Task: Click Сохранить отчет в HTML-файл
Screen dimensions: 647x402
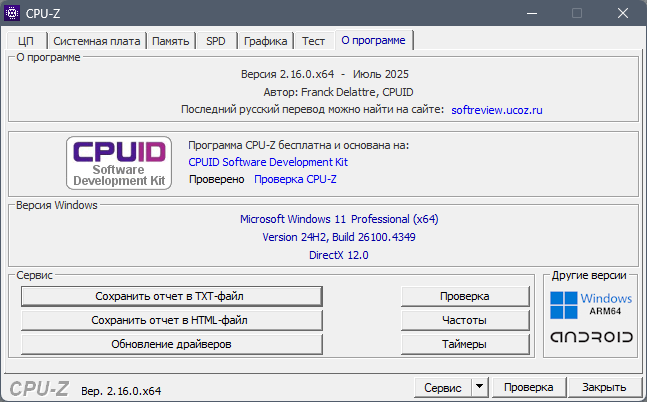Action: [172, 320]
